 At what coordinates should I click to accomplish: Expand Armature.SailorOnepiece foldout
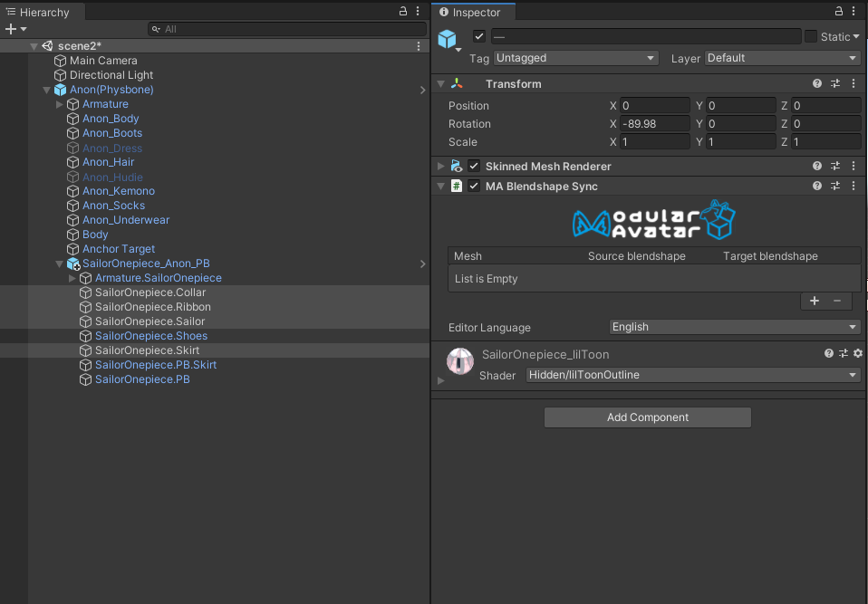(72, 278)
